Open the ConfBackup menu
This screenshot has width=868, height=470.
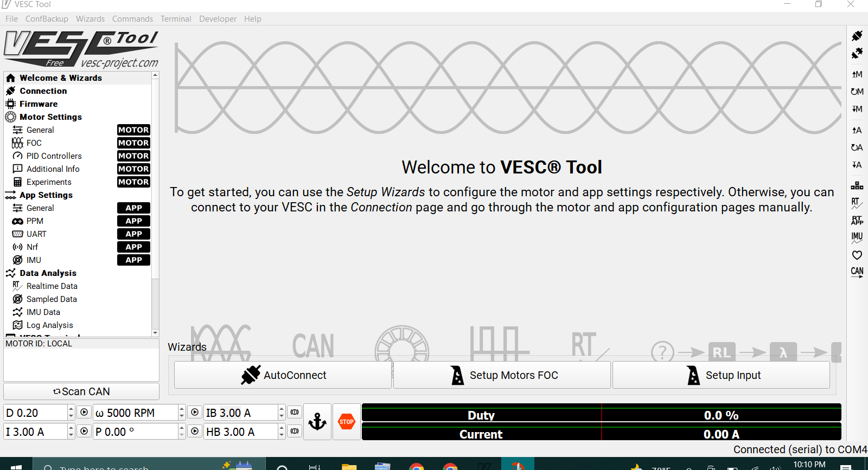pos(47,18)
